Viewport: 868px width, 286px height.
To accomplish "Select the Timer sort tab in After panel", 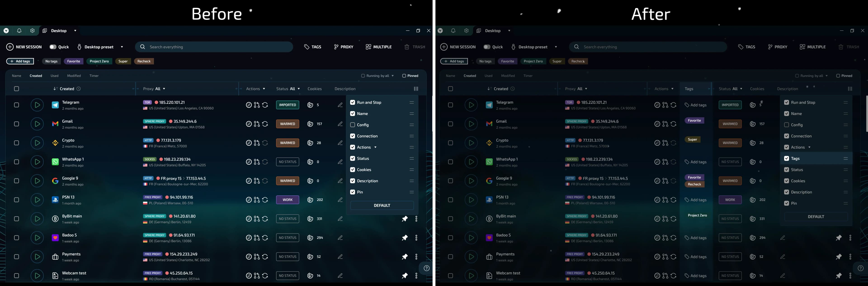I will point(528,76).
